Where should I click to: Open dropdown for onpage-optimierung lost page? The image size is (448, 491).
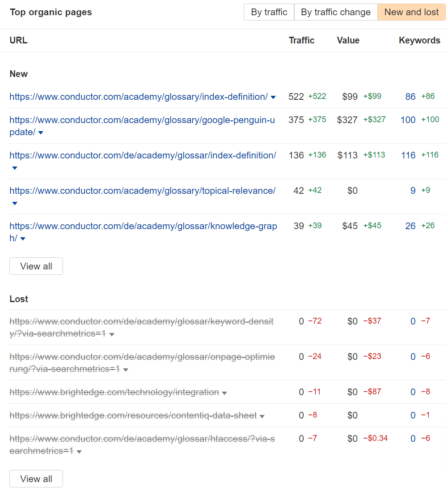pyautogui.click(x=126, y=369)
